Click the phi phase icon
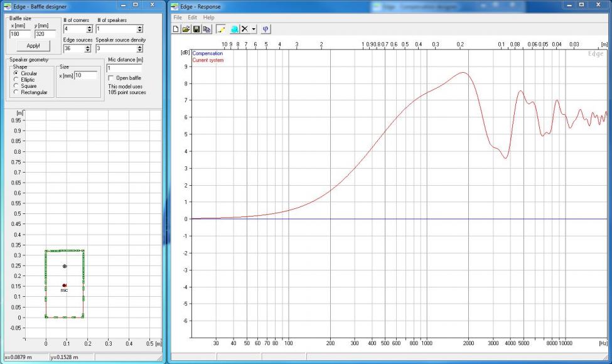612x364 pixels. (266, 29)
